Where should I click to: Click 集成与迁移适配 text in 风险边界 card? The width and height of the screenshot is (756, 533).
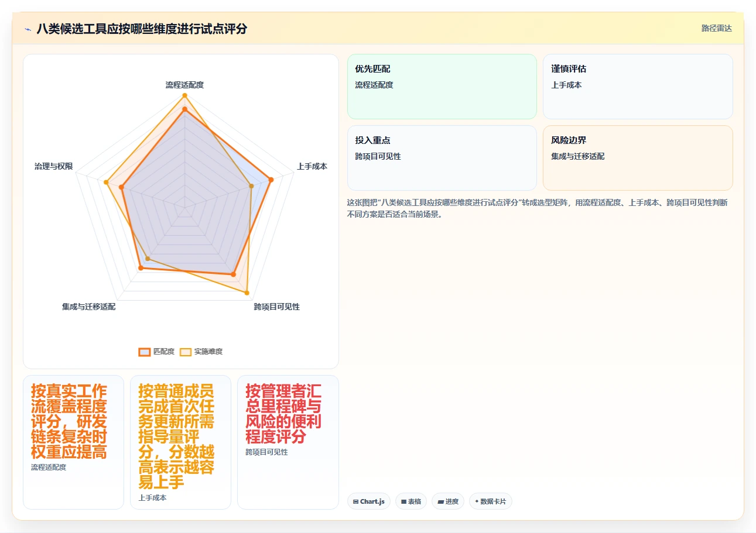[x=577, y=156]
